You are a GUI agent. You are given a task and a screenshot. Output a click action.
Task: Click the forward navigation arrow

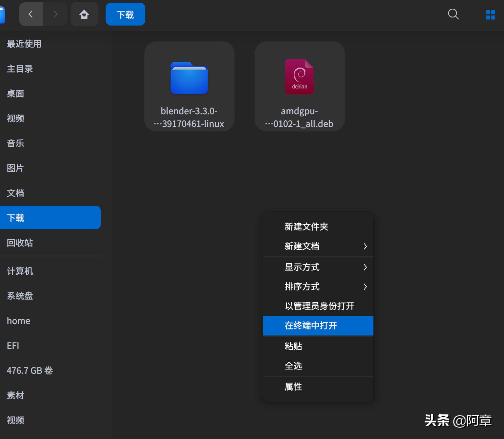55,14
